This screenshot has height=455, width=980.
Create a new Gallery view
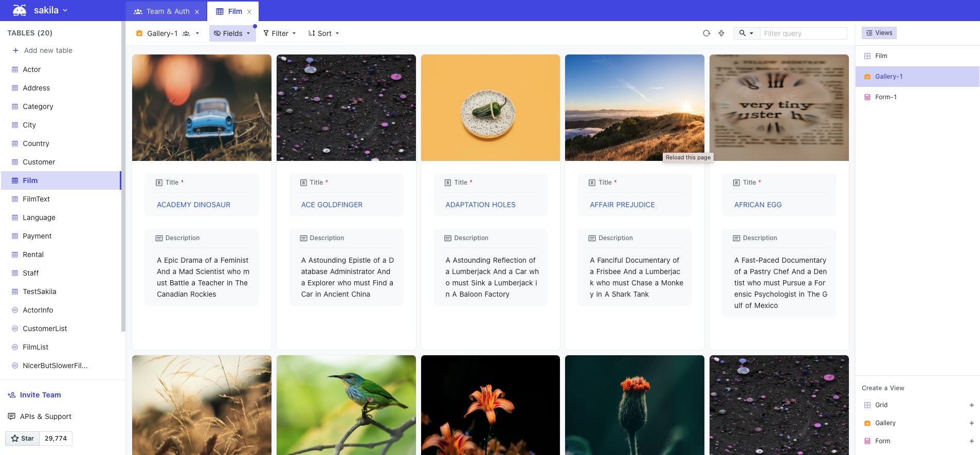pos(917,423)
